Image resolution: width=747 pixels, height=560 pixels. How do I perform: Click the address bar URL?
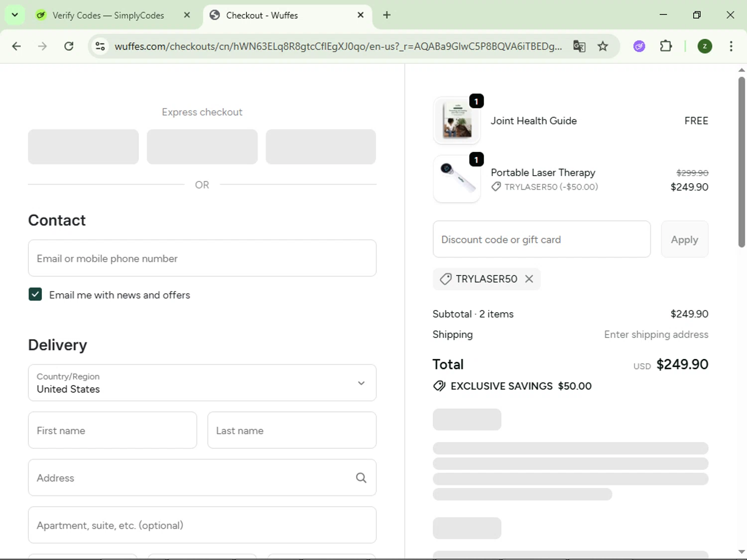pos(338,46)
